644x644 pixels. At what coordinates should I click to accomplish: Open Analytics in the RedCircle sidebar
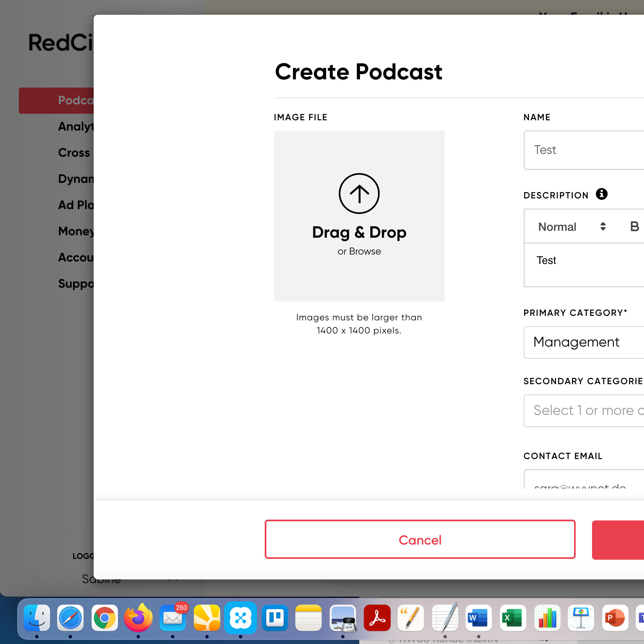point(76,126)
